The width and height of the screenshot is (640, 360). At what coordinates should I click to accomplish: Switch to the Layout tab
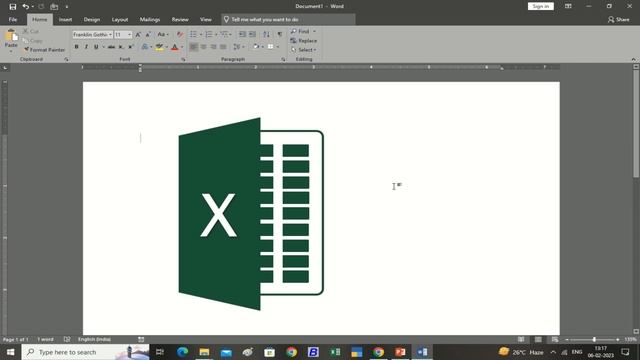click(x=120, y=20)
